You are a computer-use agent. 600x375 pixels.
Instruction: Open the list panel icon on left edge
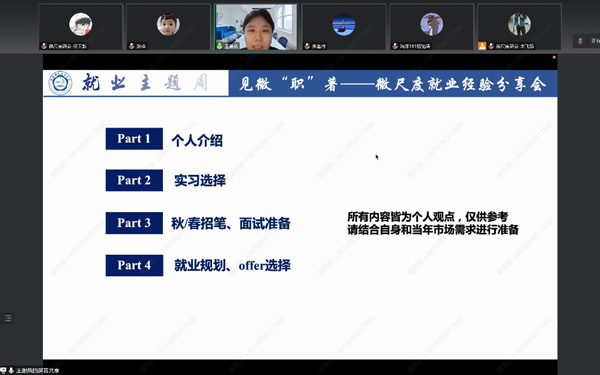pyautogui.click(x=8, y=318)
